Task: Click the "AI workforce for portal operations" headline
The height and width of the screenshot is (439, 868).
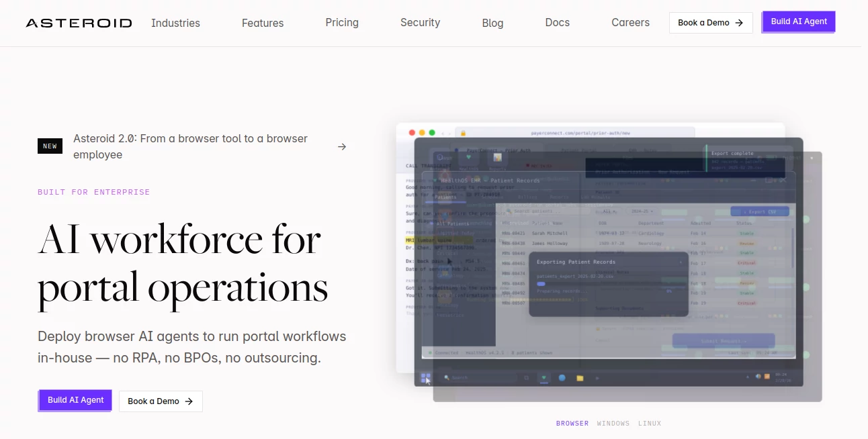Action: pos(183,264)
